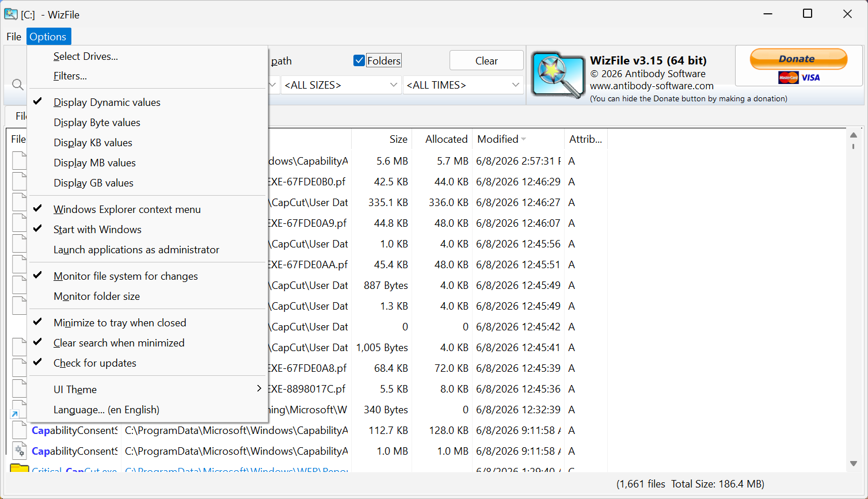
Task: Toggle Display Dynamic values option
Action: pos(147,102)
